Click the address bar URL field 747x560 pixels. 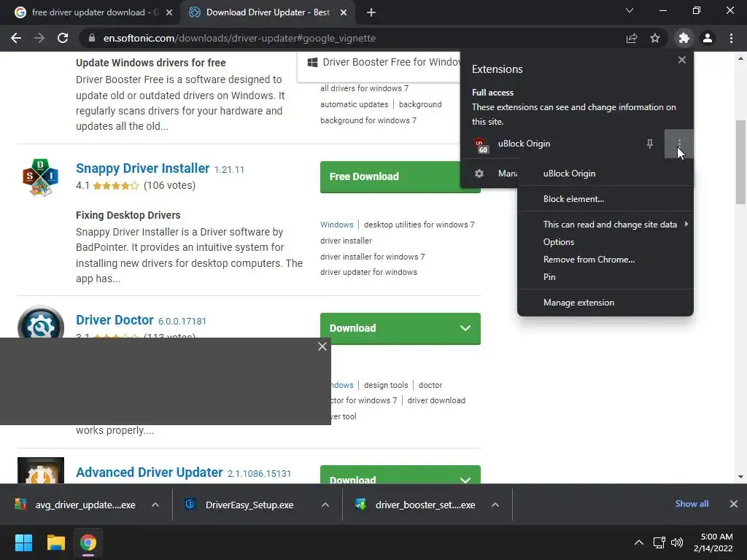coord(352,38)
